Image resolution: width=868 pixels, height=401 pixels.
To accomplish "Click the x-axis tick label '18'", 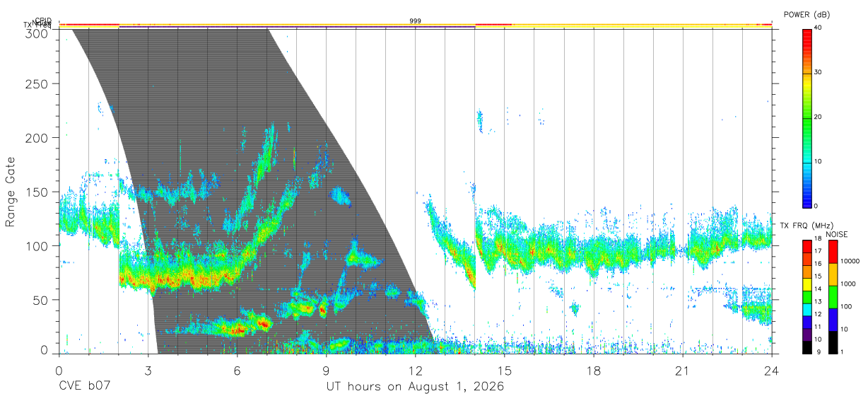I will (594, 371).
